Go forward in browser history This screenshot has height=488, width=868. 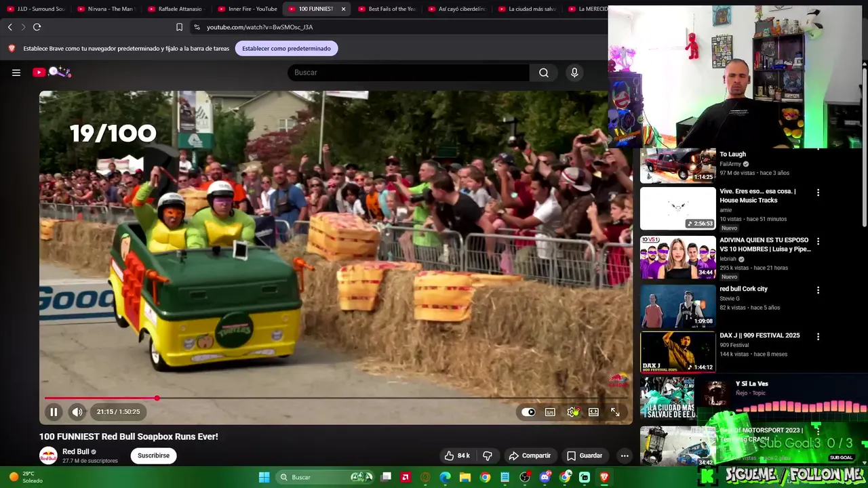click(x=23, y=27)
